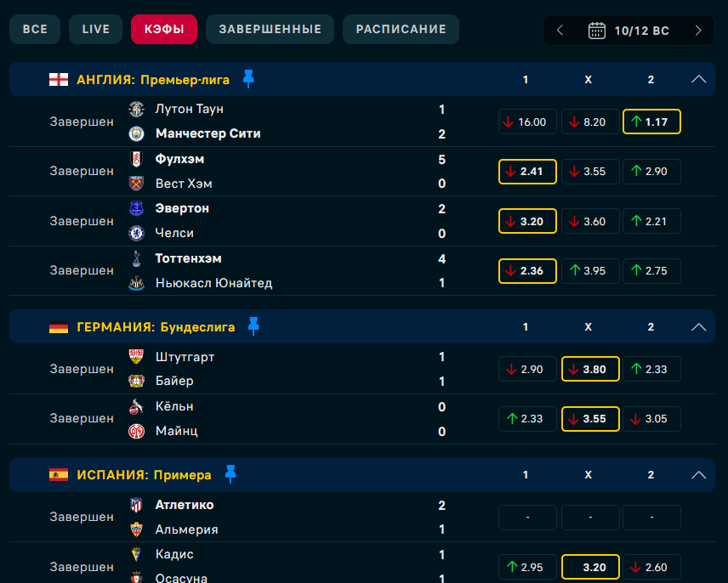Click the Atletico club crest
728x583 pixels.
tap(136, 505)
